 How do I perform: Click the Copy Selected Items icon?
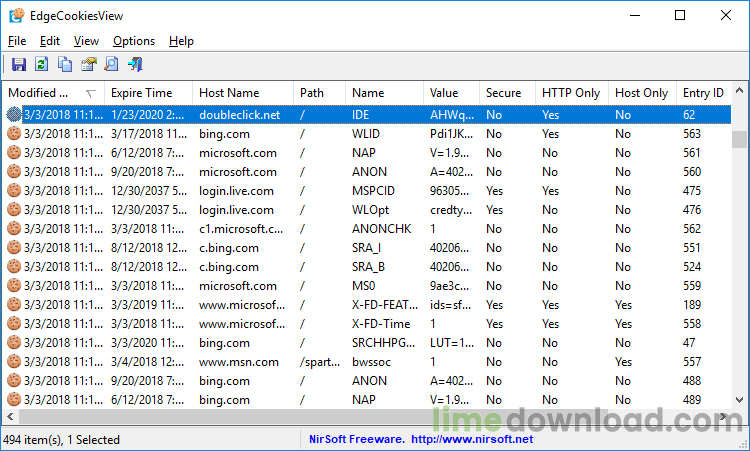[x=65, y=65]
